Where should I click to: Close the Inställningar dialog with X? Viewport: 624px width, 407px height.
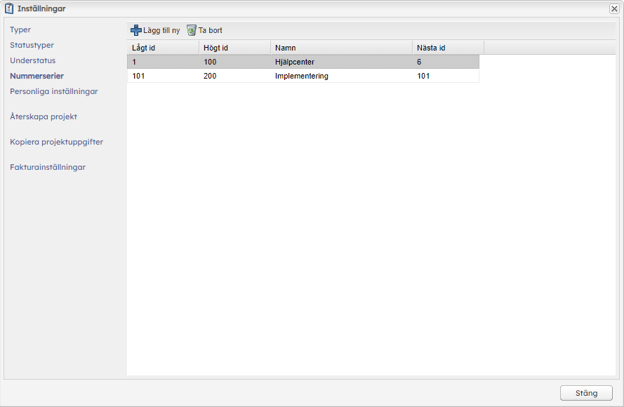point(614,8)
